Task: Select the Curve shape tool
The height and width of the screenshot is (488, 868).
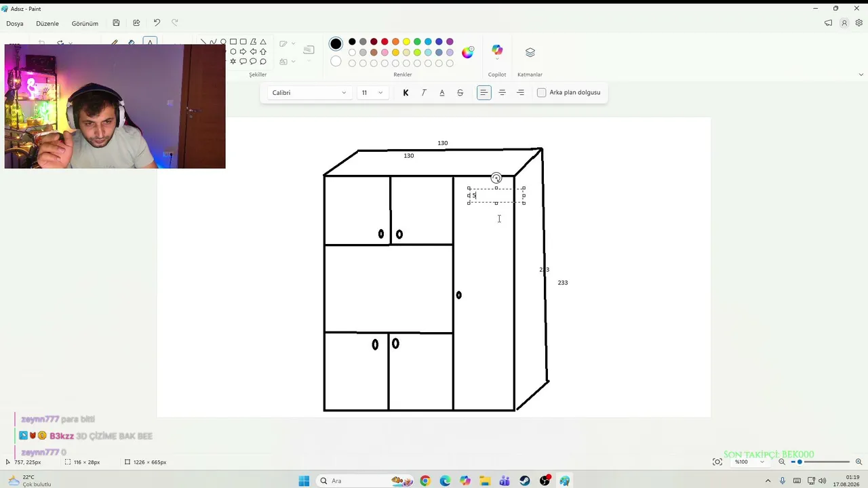Action: [x=213, y=42]
